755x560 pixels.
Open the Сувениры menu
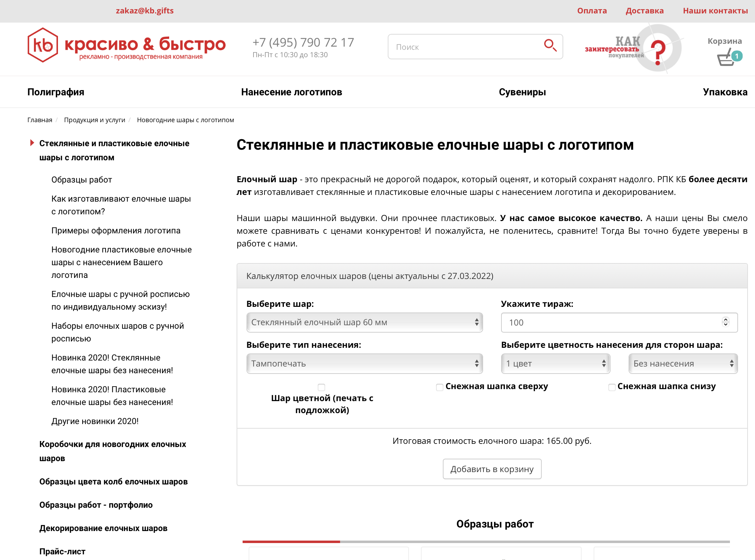522,92
